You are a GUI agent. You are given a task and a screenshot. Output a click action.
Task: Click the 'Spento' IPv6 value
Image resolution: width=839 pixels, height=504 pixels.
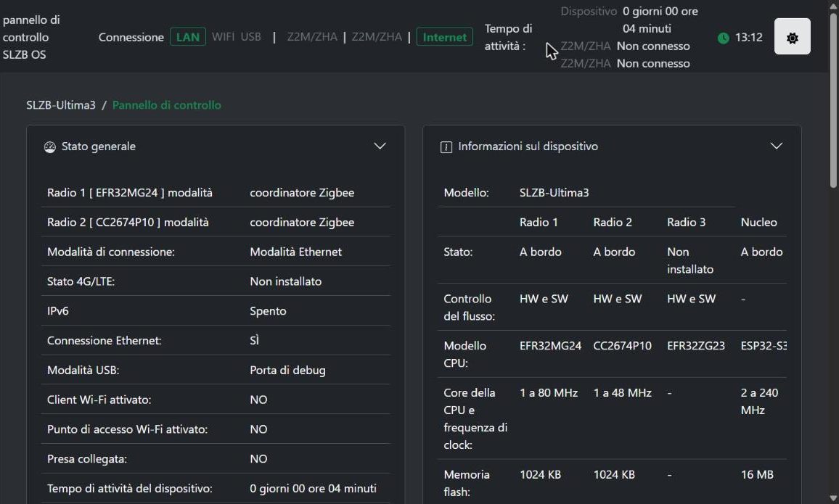pyautogui.click(x=268, y=311)
